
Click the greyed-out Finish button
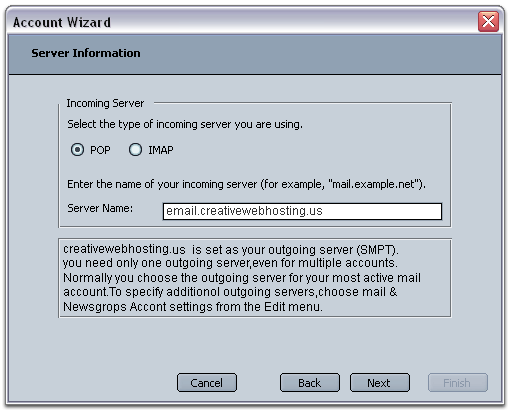point(458,383)
